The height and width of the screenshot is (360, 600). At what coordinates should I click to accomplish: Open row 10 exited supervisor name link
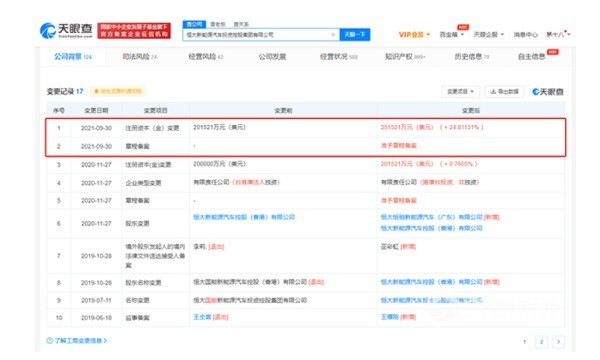click(202, 317)
